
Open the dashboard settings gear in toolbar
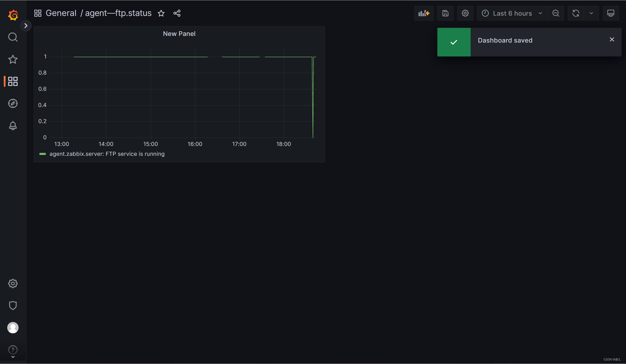(465, 13)
